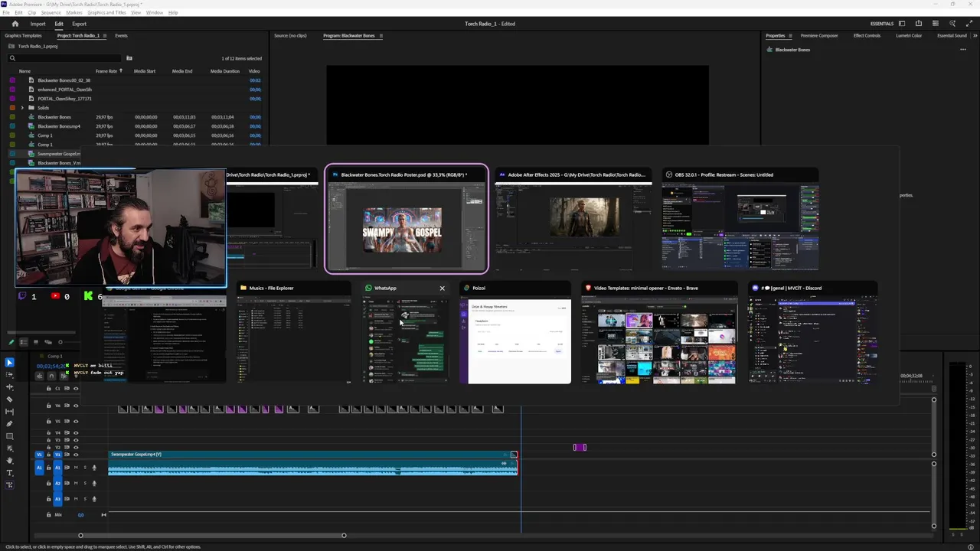Switch to the Graphics Templates tab

pyautogui.click(x=23, y=35)
